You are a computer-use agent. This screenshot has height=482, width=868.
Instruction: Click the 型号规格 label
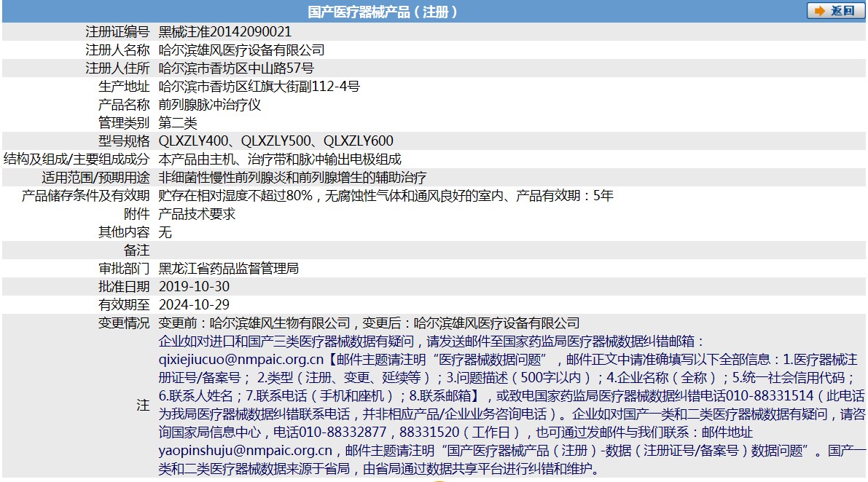[x=124, y=141]
